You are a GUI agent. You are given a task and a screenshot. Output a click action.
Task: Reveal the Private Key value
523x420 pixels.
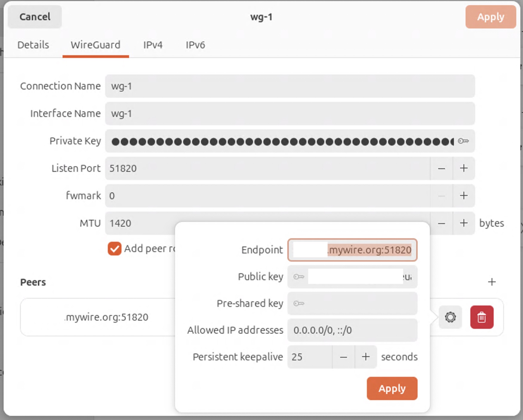pyautogui.click(x=463, y=141)
